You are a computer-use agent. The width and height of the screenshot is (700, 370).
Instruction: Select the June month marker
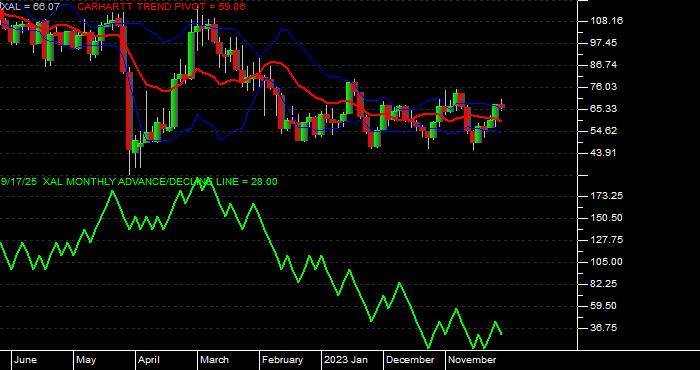tap(25, 360)
